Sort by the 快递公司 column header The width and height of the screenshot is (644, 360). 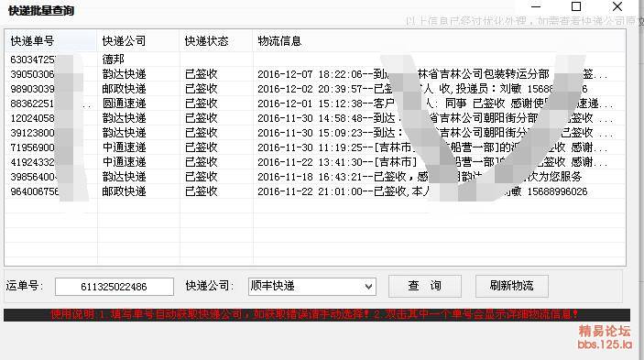tap(138, 41)
